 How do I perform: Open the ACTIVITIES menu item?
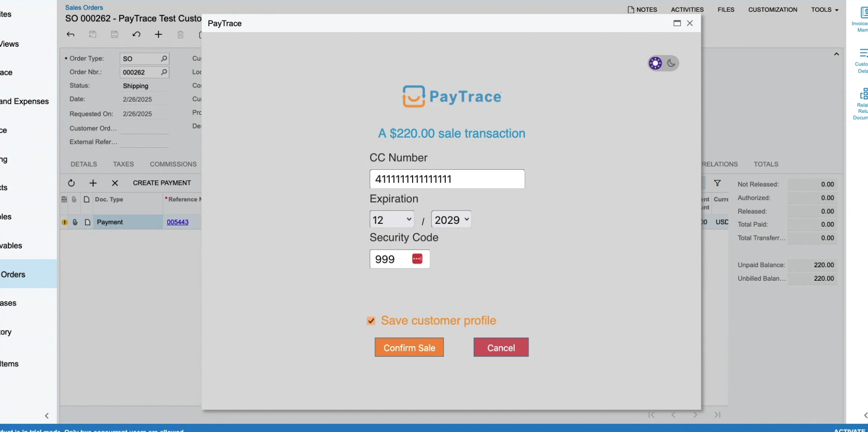click(687, 10)
